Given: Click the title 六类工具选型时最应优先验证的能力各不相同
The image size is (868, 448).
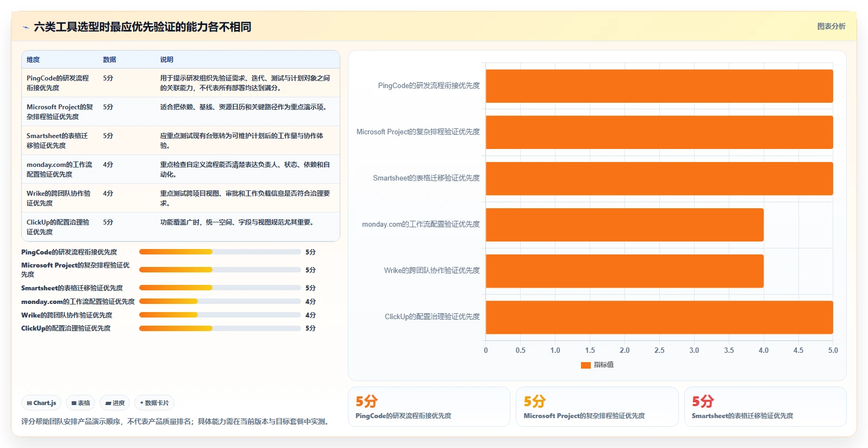Looking at the screenshot, I should [142, 27].
